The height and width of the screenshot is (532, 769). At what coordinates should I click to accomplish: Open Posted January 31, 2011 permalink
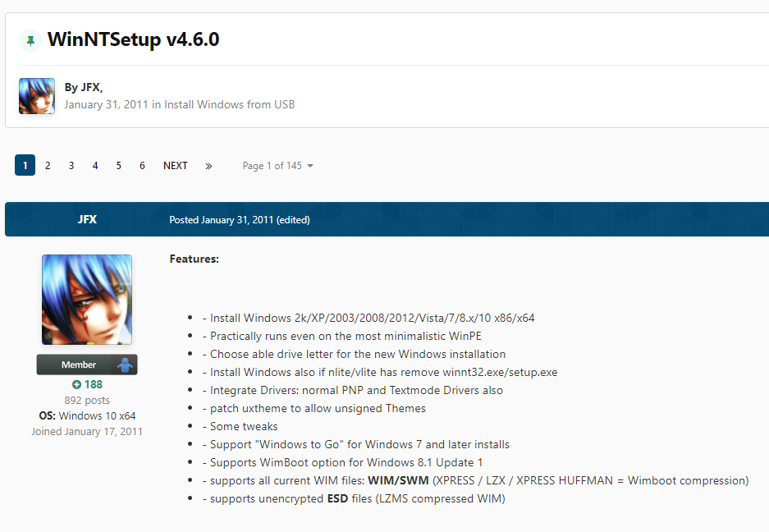[222, 220]
